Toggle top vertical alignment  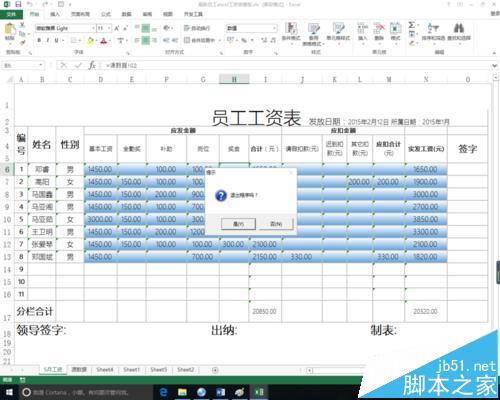(137, 28)
